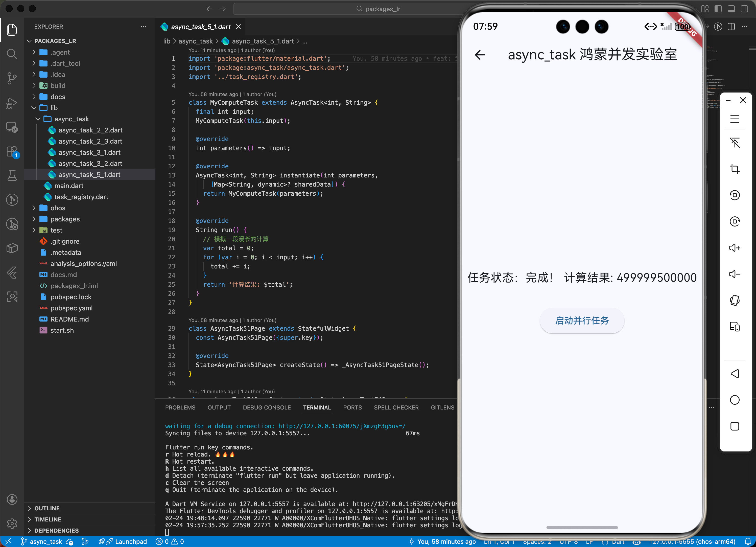Open the Search view in activity bar
The width and height of the screenshot is (756, 547).
tap(12, 54)
